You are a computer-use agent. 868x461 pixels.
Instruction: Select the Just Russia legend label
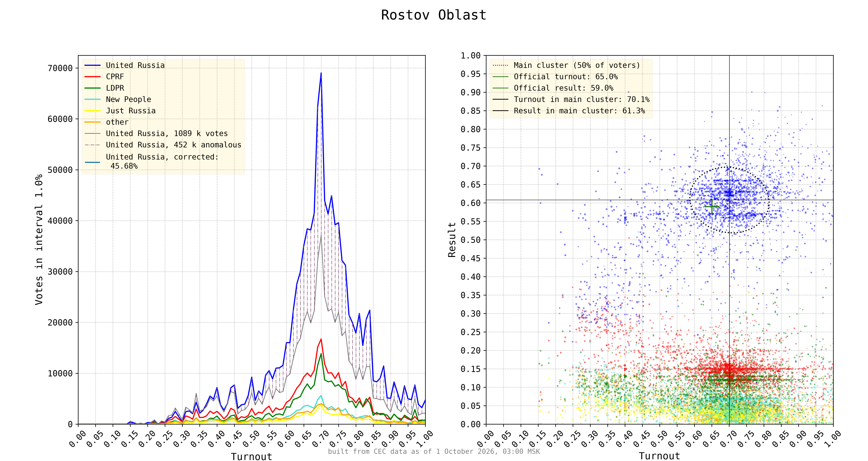tap(131, 111)
